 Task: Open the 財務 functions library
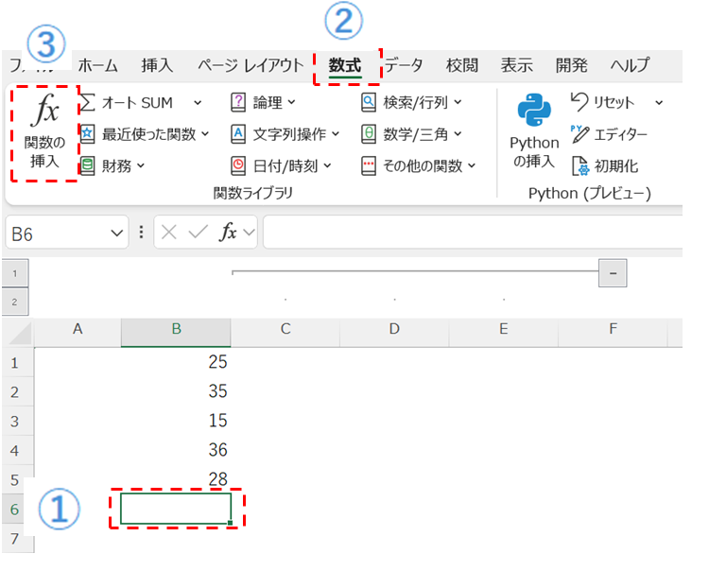point(113,166)
